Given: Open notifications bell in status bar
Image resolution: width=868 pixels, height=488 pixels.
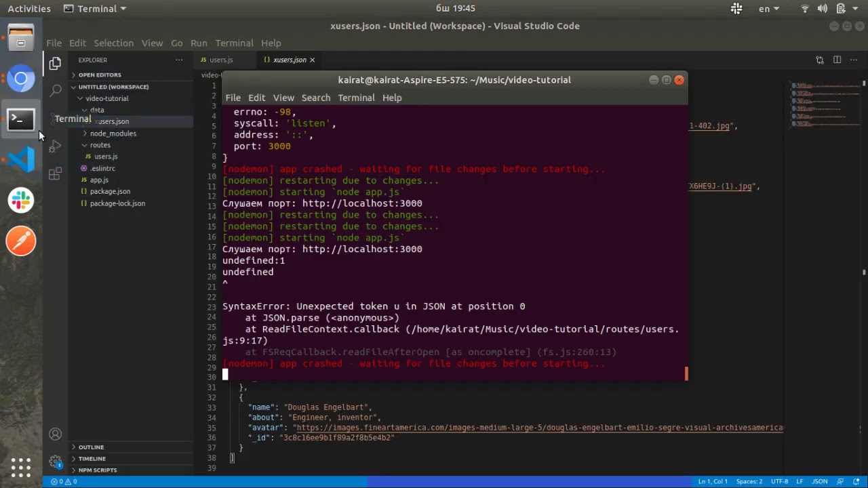Looking at the screenshot, I should coord(856,481).
